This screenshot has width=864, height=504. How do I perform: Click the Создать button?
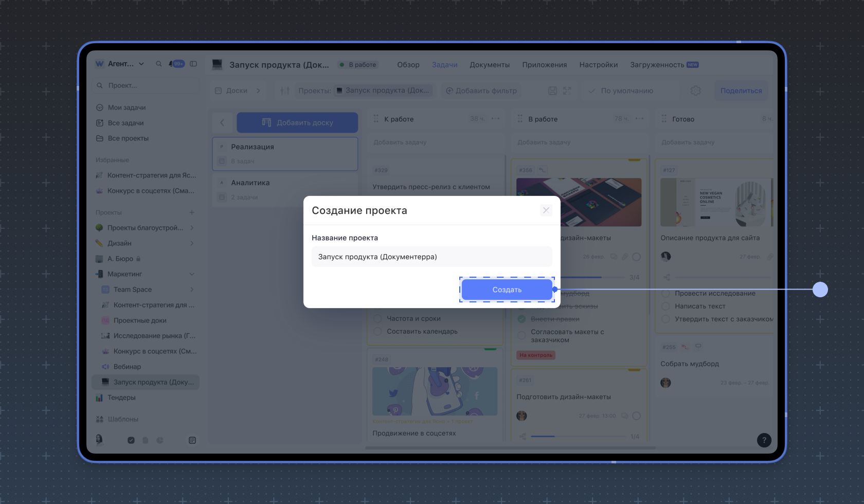tap(507, 290)
